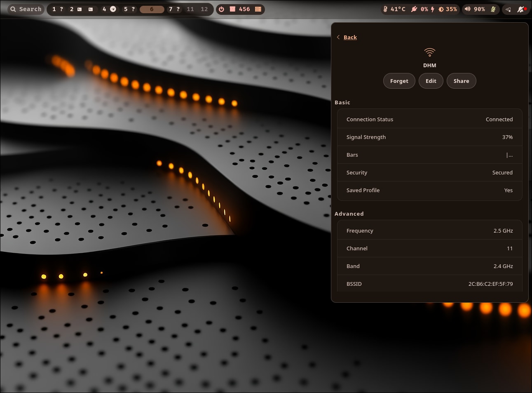Click the Advanced section heading
The height and width of the screenshot is (393, 532).
click(349, 214)
